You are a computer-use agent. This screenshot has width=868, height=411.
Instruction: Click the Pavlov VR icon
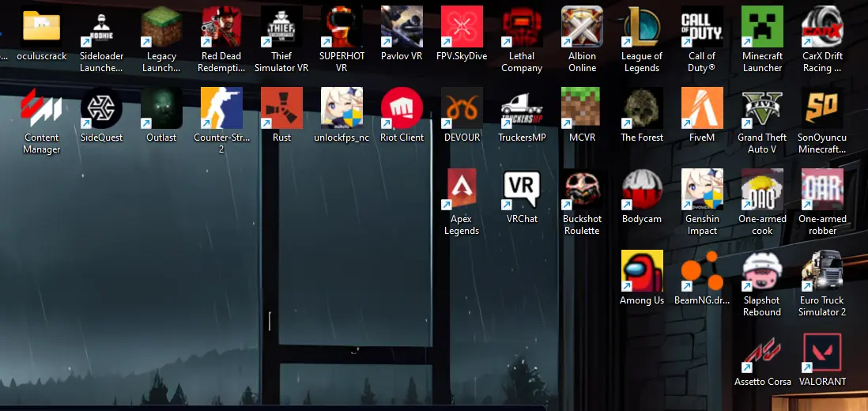tap(402, 27)
